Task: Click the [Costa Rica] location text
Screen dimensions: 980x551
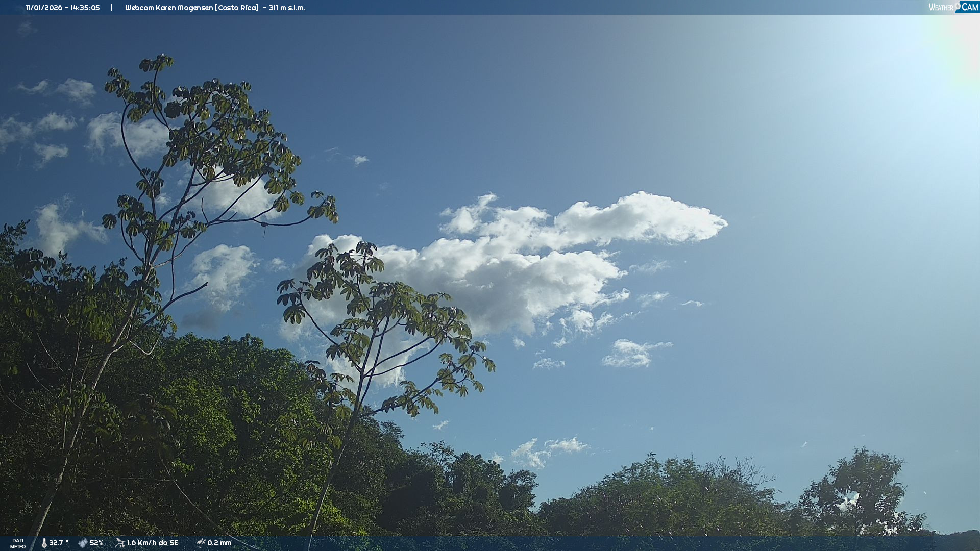Action: pos(237,8)
